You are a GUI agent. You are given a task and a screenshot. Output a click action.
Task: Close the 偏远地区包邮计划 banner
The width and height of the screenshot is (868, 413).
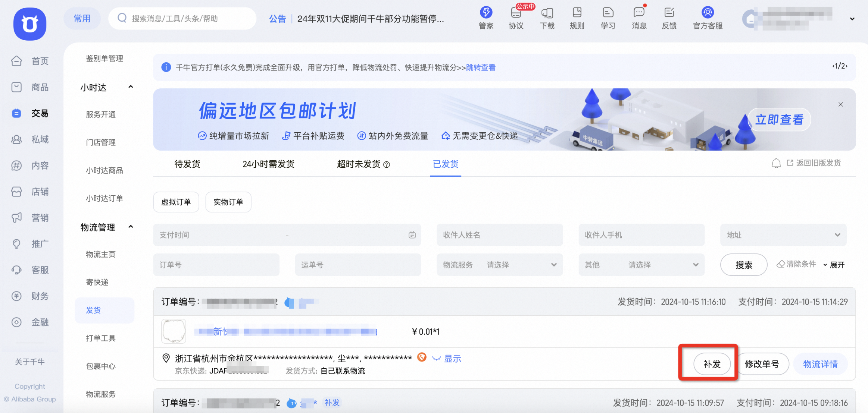[x=841, y=104]
